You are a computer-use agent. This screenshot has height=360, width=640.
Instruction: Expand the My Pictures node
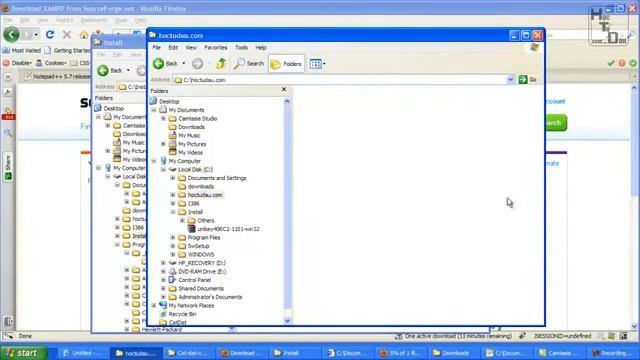click(163, 144)
